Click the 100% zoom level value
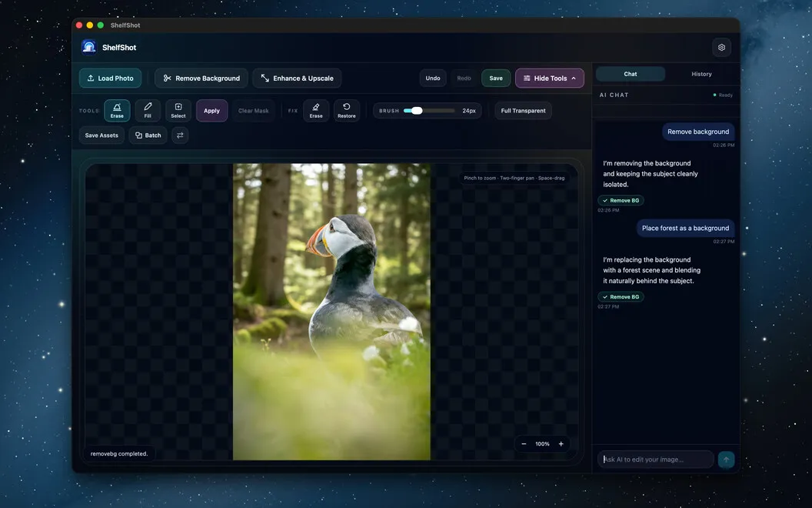 [x=542, y=443]
